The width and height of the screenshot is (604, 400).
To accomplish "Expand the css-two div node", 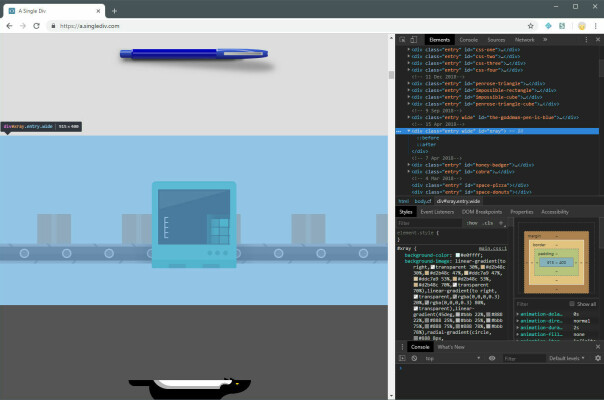I will coord(409,56).
